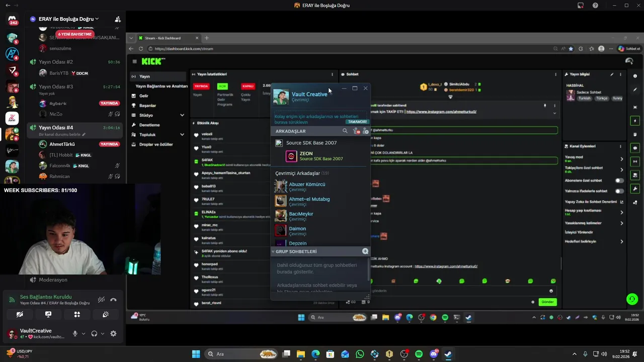Open the Discord inbox icon in title bar
The image size is (644, 362).
[581, 6]
